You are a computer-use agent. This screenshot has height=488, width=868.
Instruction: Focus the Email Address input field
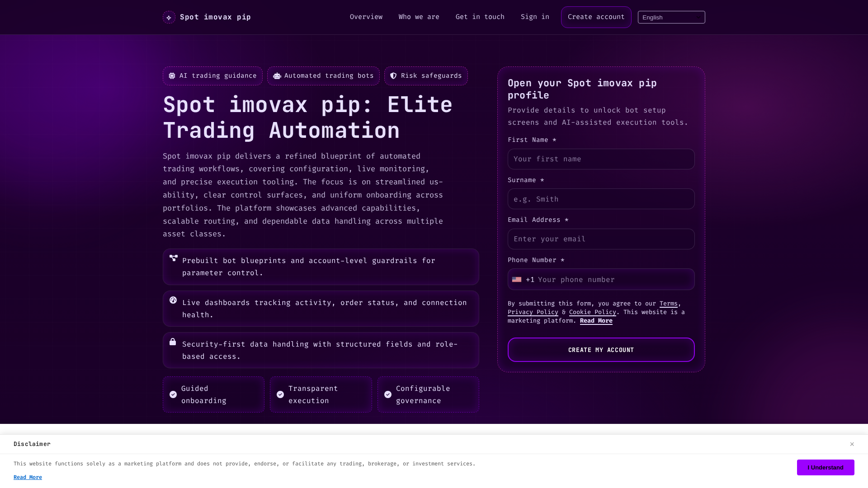point(601,239)
